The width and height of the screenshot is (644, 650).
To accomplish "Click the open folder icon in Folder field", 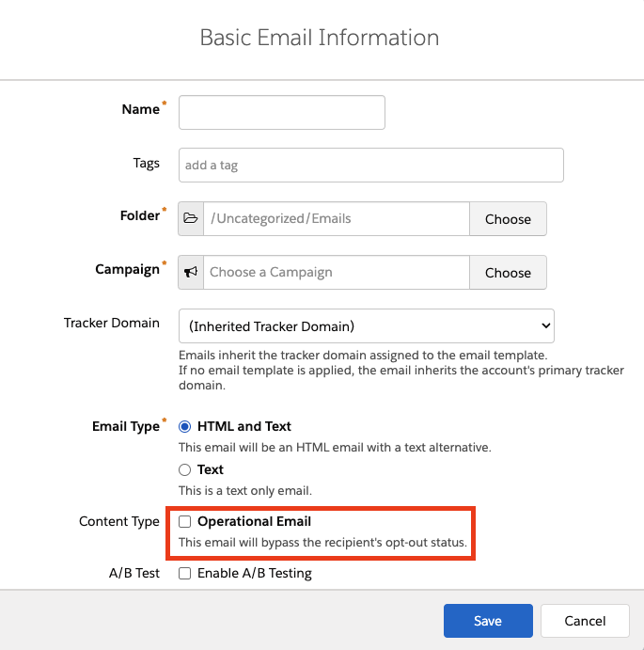I will point(191,218).
